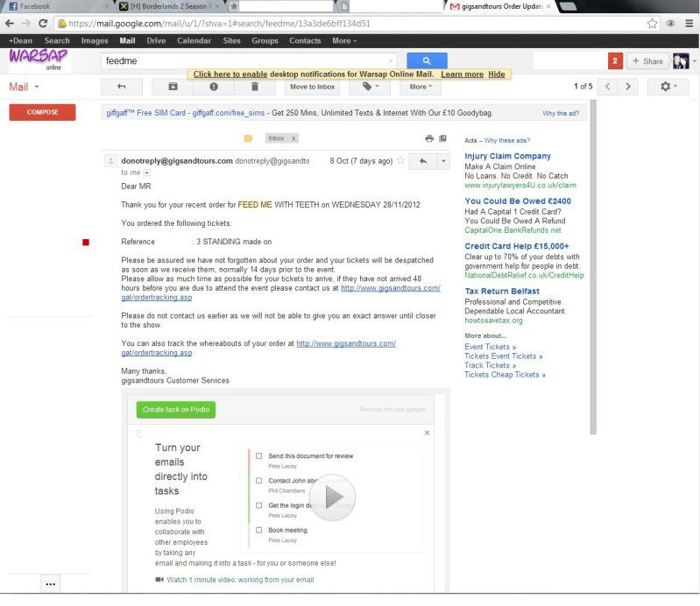The height and width of the screenshot is (606, 700).
Task: Play the Podio video
Action: pos(332,497)
